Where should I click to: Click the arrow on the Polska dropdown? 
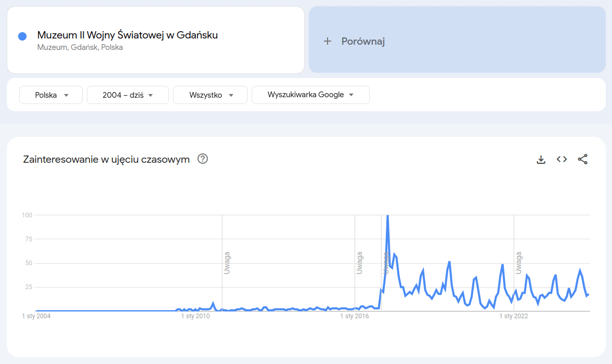coord(67,95)
